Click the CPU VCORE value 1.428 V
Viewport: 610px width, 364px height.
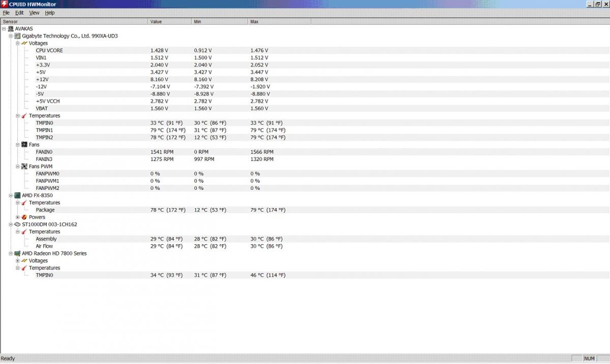(x=159, y=51)
